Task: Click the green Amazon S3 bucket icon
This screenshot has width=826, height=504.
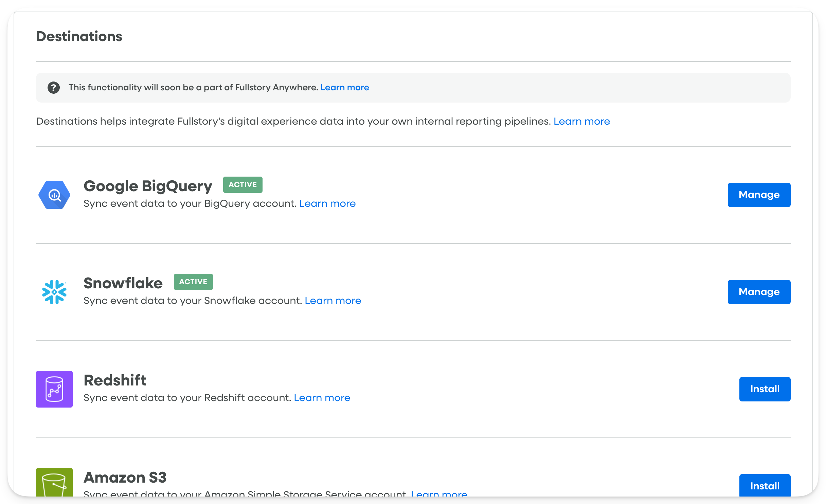Action: (54, 482)
